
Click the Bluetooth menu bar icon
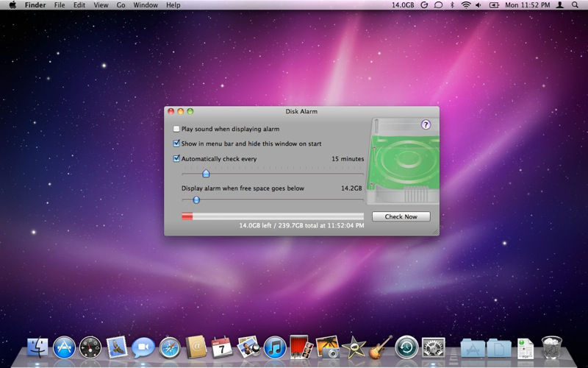(x=452, y=5)
